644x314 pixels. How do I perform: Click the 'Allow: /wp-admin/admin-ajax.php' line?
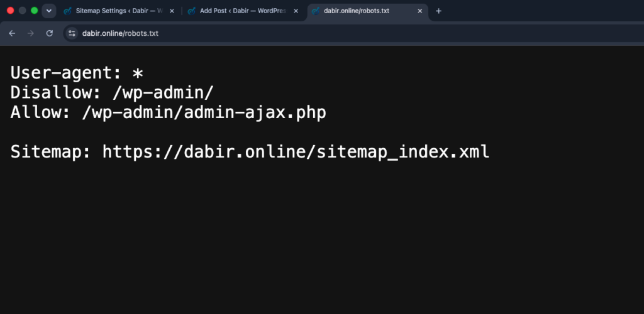coord(169,112)
